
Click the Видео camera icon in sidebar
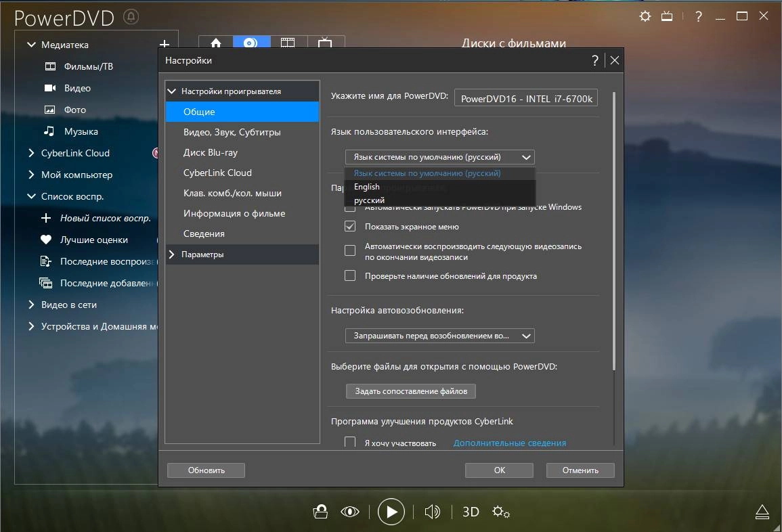pyautogui.click(x=50, y=88)
